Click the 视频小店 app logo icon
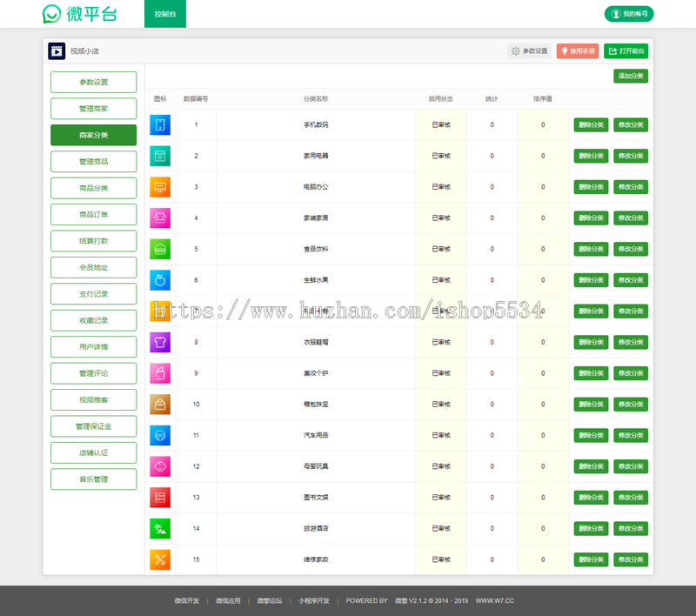 pyautogui.click(x=57, y=51)
